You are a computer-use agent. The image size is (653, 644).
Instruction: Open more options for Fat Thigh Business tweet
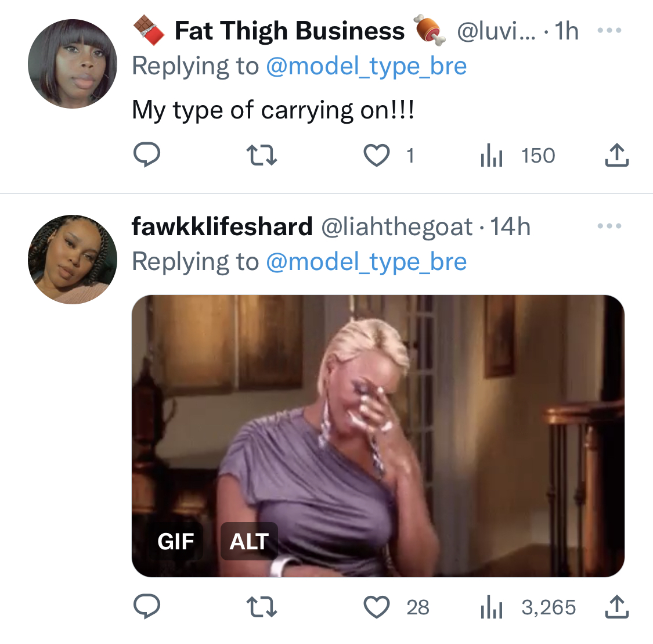coord(609,30)
